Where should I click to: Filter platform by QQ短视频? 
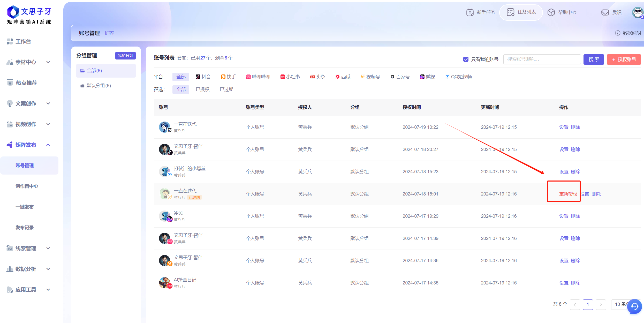(x=459, y=77)
